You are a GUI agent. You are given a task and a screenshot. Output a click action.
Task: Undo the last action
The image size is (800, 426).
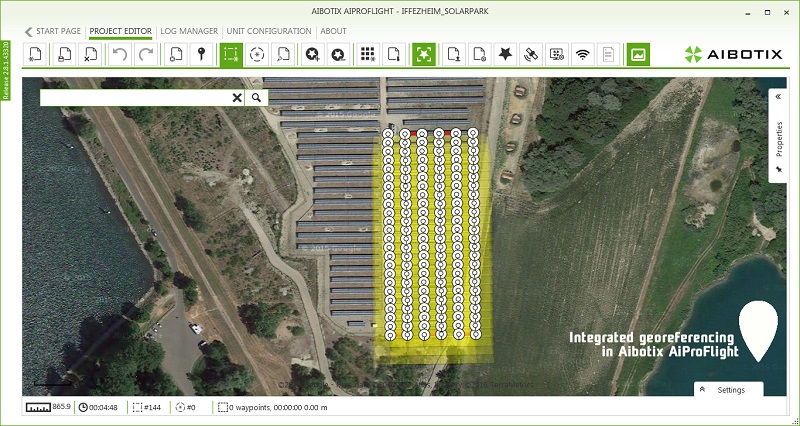point(119,54)
